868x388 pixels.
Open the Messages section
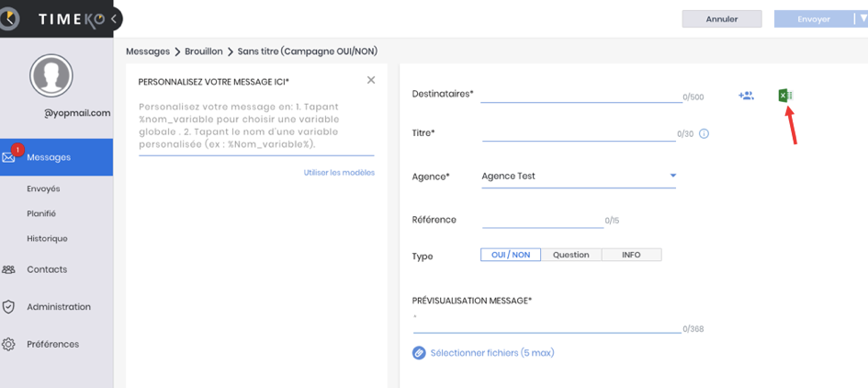click(x=56, y=157)
